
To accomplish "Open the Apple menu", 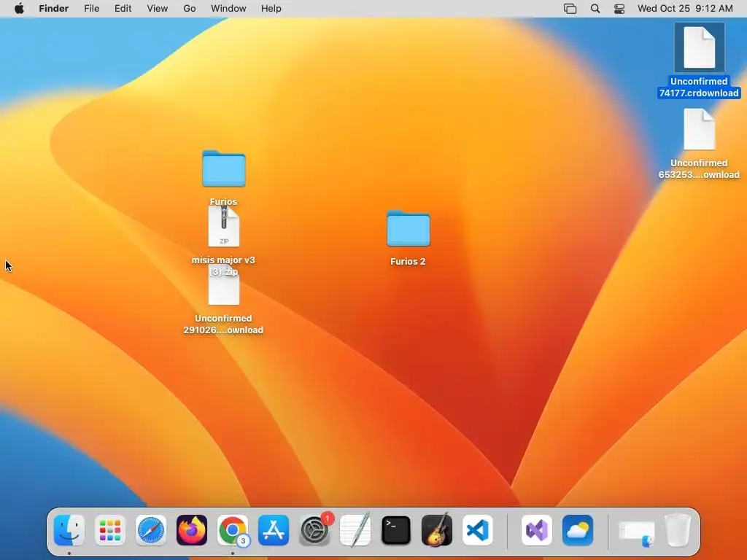I will coord(19,9).
